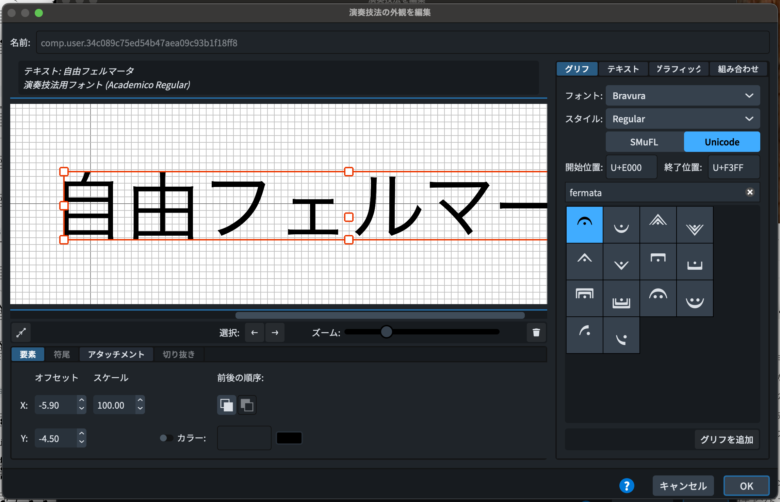The width and height of the screenshot is (780, 502).
Task: Open the 切り抜き tab
Action: (x=179, y=354)
